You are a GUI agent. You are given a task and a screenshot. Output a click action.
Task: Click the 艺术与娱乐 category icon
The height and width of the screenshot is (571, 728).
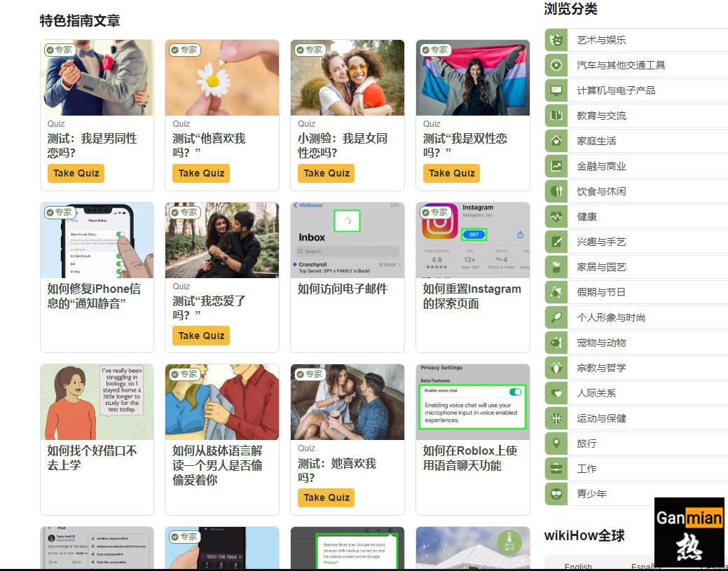point(556,40)
